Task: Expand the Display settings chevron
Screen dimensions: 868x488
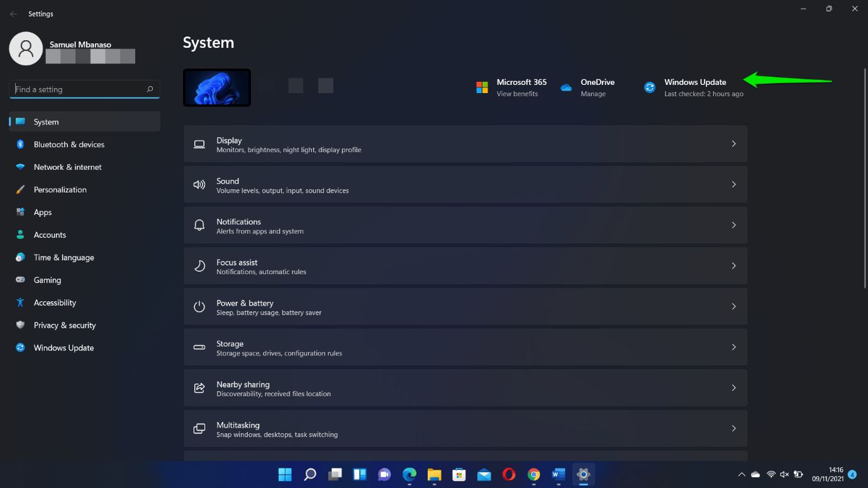Action: click(x=733, y=144)
